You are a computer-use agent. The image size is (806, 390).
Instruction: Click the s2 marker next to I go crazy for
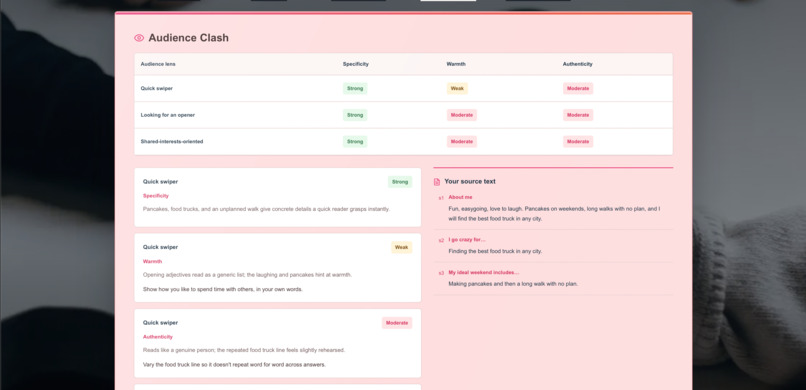coord(441,240)
